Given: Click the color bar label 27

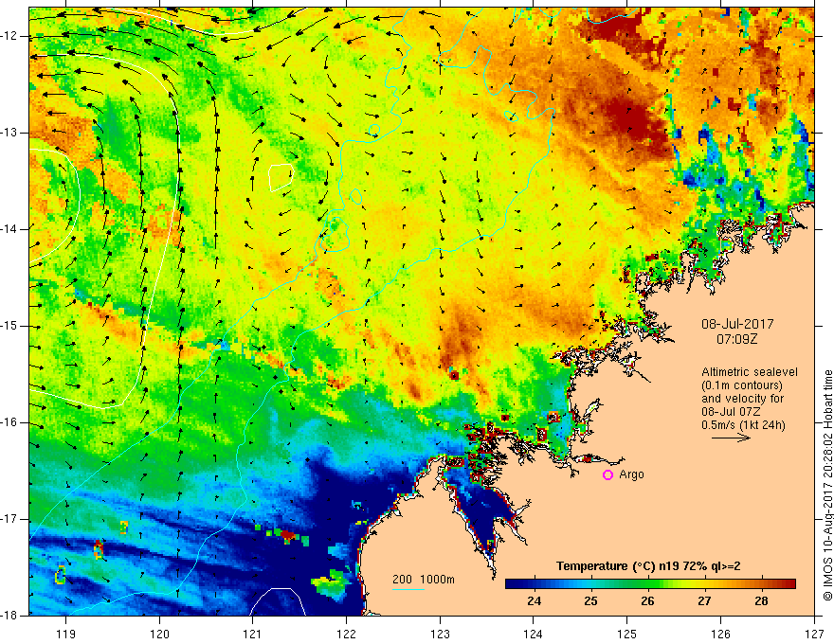Looking at the screenshot, I should point(704,601).
